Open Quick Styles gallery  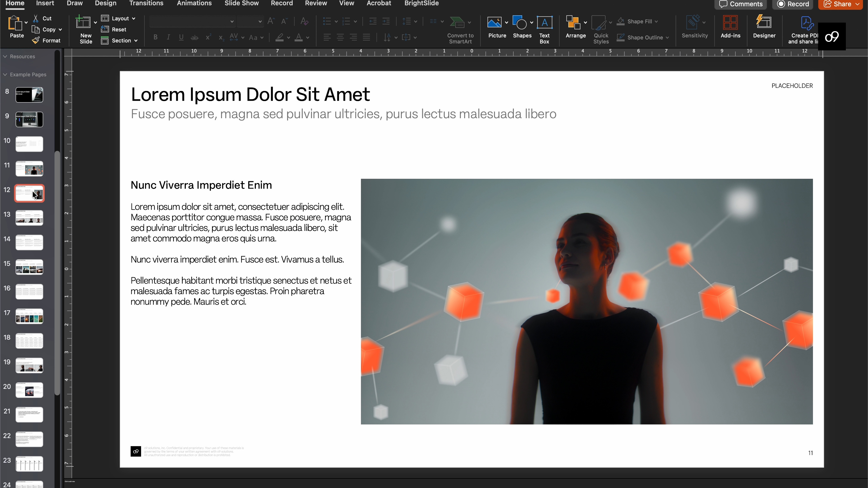[599, 23]
